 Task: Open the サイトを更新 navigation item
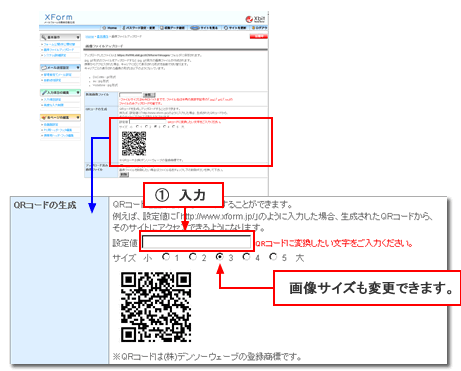[x=237, y=28]
